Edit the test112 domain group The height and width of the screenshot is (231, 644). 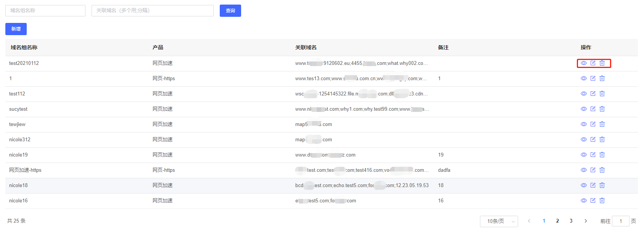click(x=593, y=94)
